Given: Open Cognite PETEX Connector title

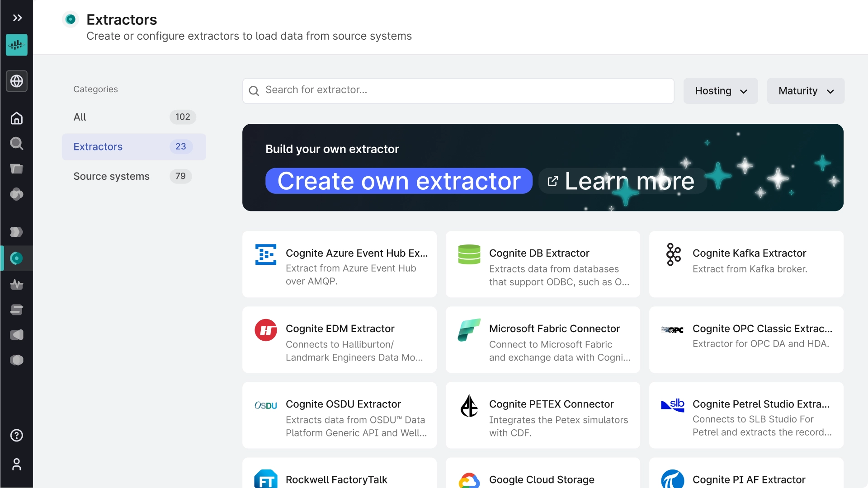Looking at the screenshot, I should coord(551,404).
